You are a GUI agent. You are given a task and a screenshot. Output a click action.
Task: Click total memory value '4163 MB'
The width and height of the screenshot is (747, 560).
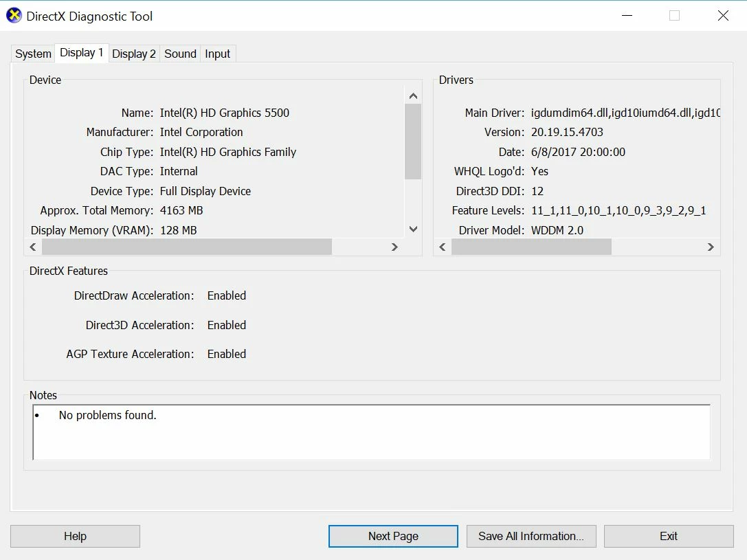181,210
